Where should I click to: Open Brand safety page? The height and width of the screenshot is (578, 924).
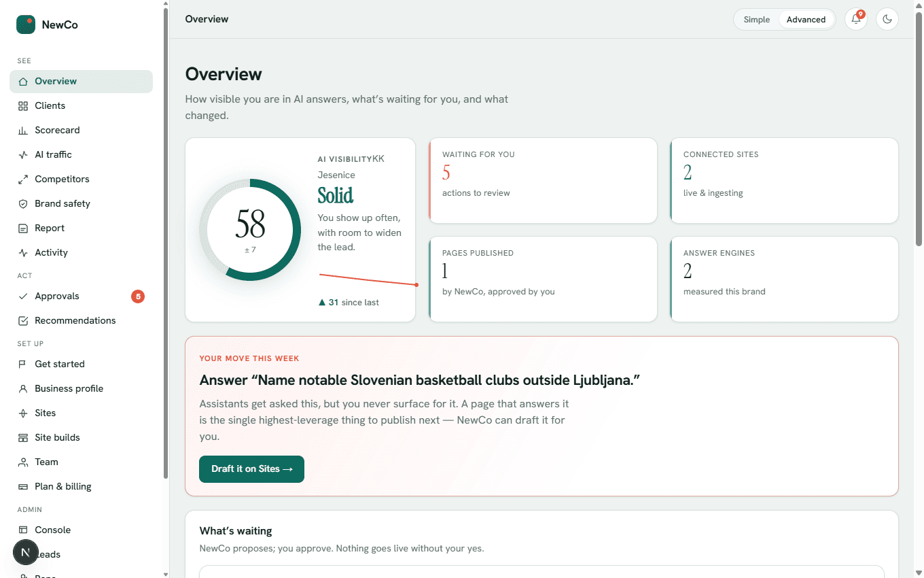81,204
